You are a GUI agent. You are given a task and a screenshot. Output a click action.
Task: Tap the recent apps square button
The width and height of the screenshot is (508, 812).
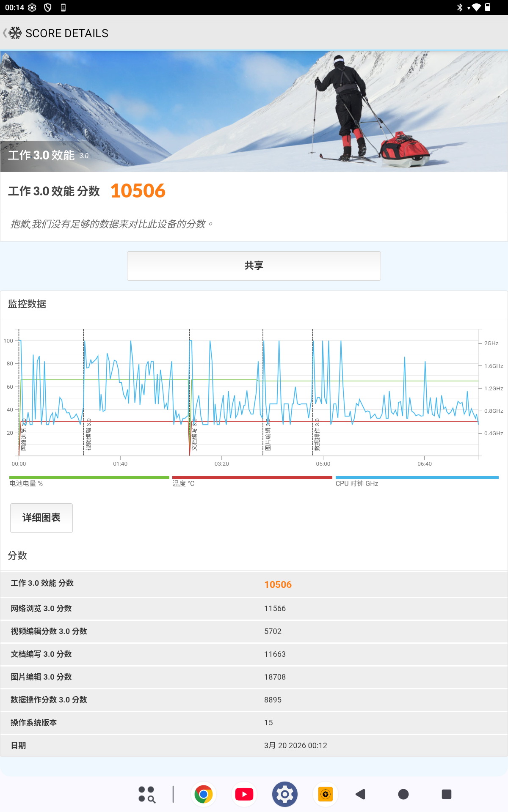[446, 794]
